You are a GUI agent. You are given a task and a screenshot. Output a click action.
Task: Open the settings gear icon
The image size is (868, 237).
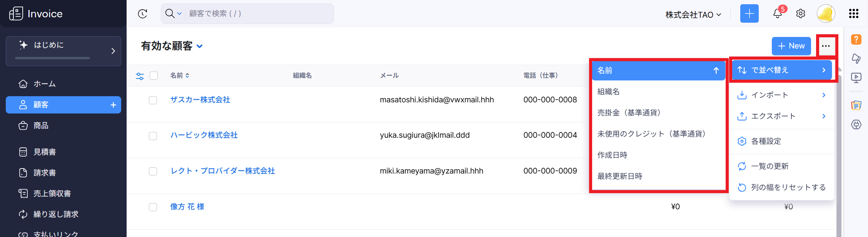click(801, 14)
